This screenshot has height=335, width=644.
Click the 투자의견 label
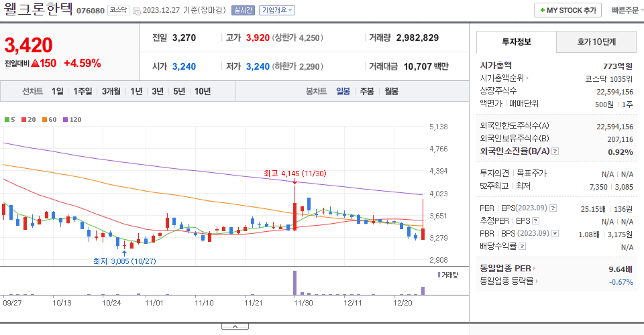494,173
